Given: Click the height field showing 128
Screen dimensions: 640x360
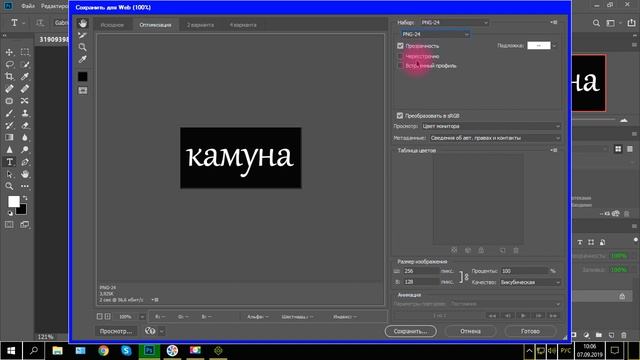Looking at the screenshot, I should click(x=422, y=282).
